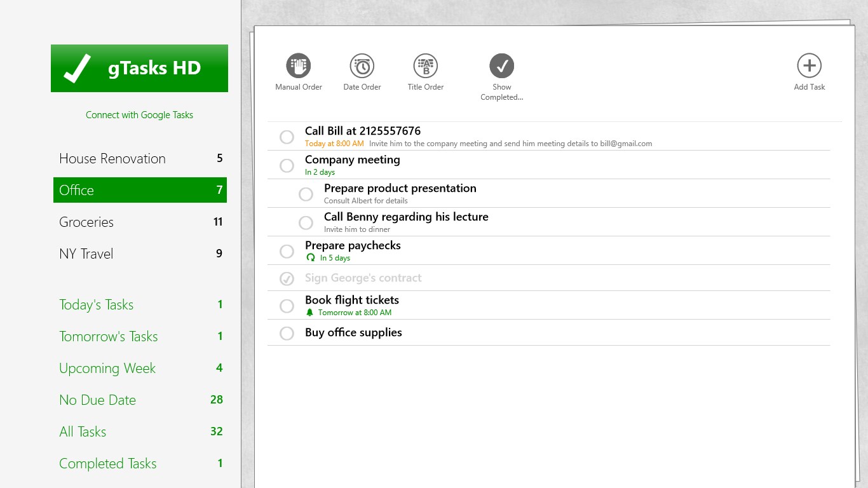This screenshot has width=868, height=488.
Task: Click the repeat icon under Prepare paychecks
Action: [310, 258]
